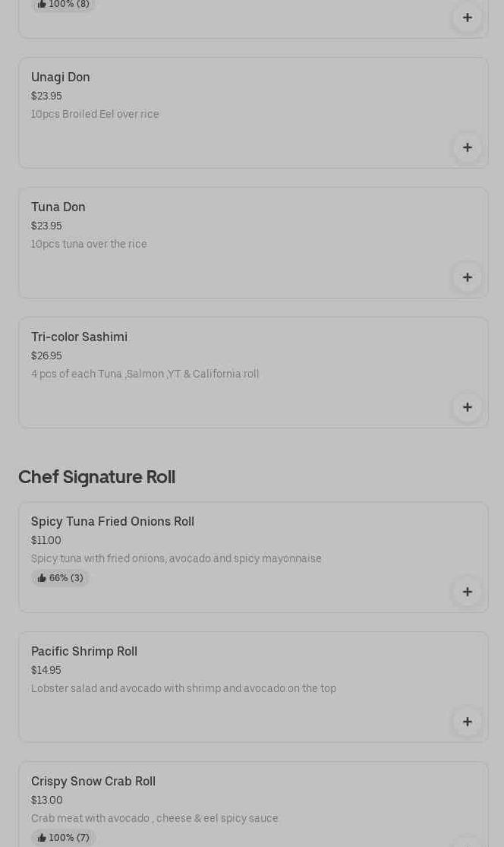Add Unagi Don to cart
Image resolution: width=504 pixels, height=847 pixels.
[467, 147]
